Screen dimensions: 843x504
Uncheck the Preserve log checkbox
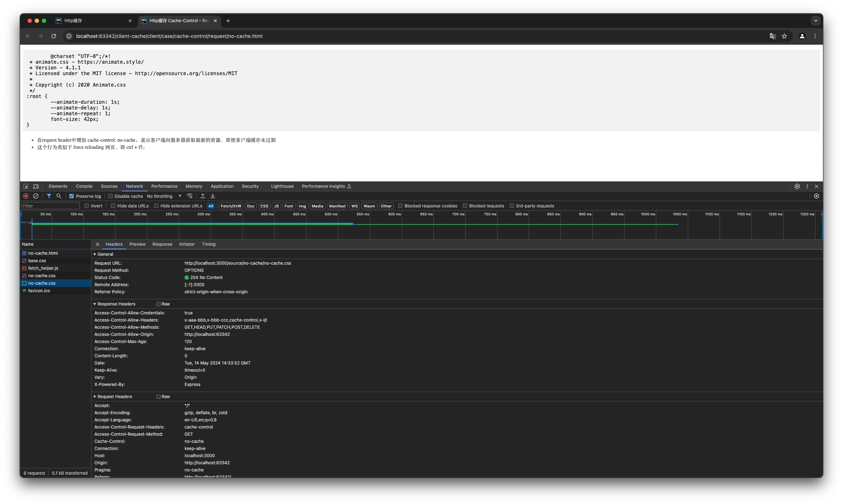72,196
